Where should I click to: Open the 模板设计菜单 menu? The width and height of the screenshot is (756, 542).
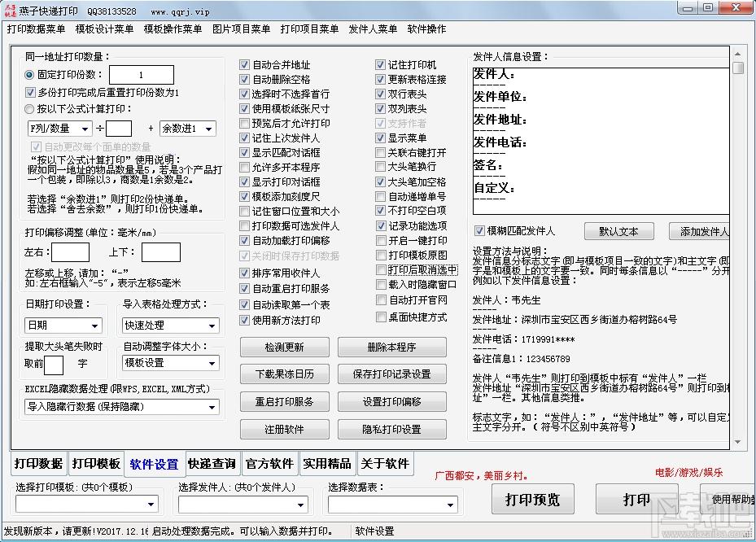105,29
